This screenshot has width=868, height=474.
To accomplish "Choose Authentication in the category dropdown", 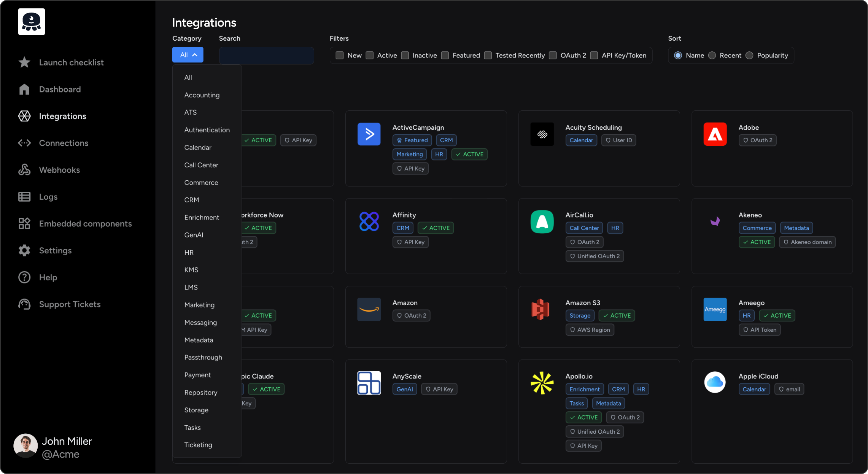I will pos(207,130).
